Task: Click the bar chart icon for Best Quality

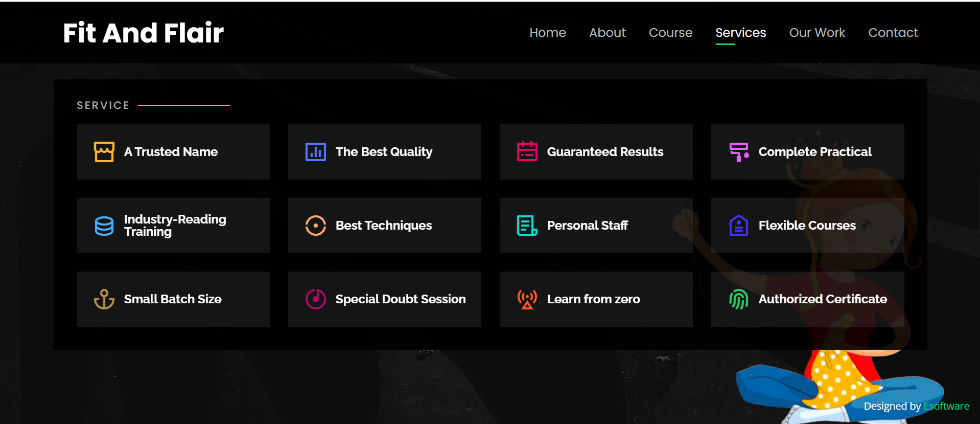Action: (x=316, y=152)
